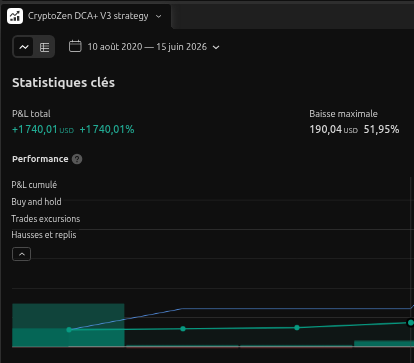Select the Buy and hold legend item

tap(36, 202)
